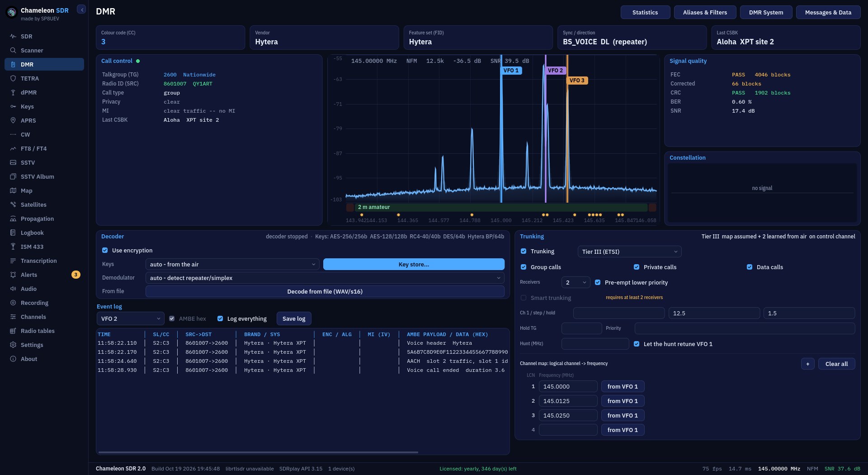Click the VFO 3 marker on the spectrum
The image size is (868, 475).
pyautogui.click(x=577, y=81)
